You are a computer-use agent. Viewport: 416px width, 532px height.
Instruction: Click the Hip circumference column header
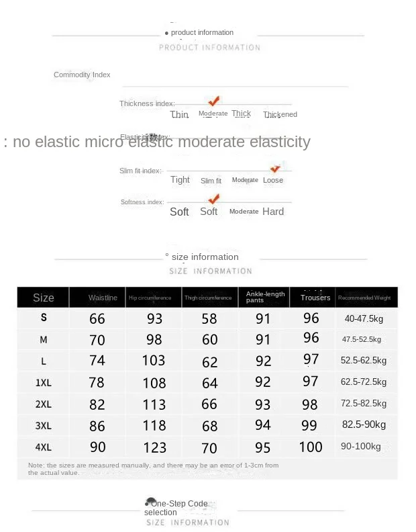coord(150,298)
